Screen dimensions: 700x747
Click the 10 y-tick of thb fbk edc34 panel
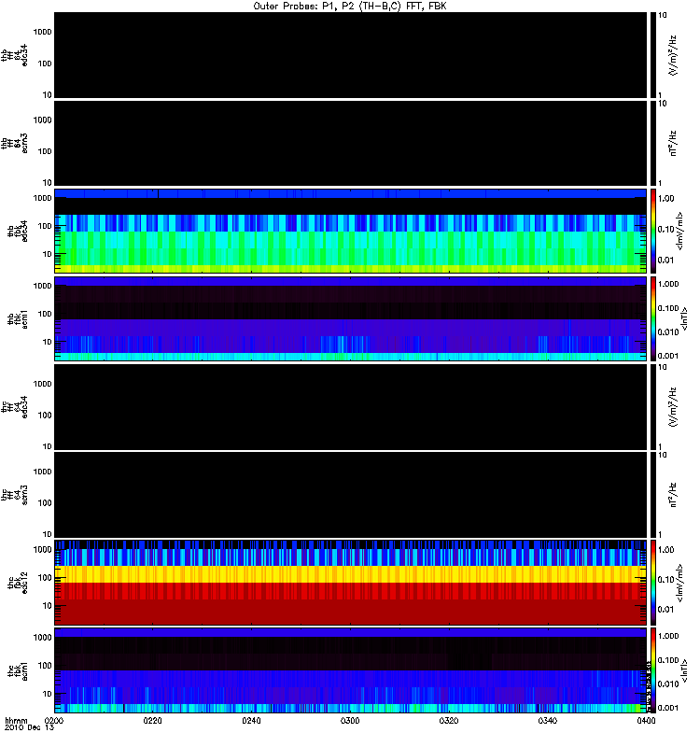point(48,254)
